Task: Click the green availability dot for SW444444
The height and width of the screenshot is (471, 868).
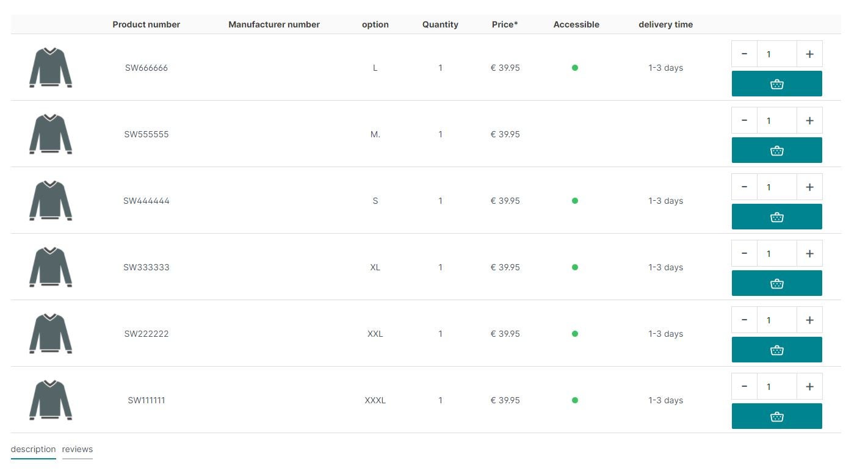Action: pos(575,201)
